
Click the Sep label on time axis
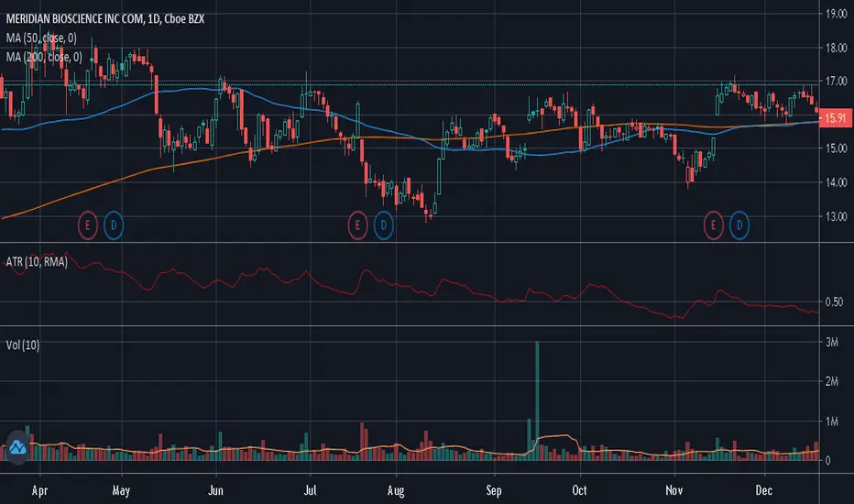pos(494,491)
